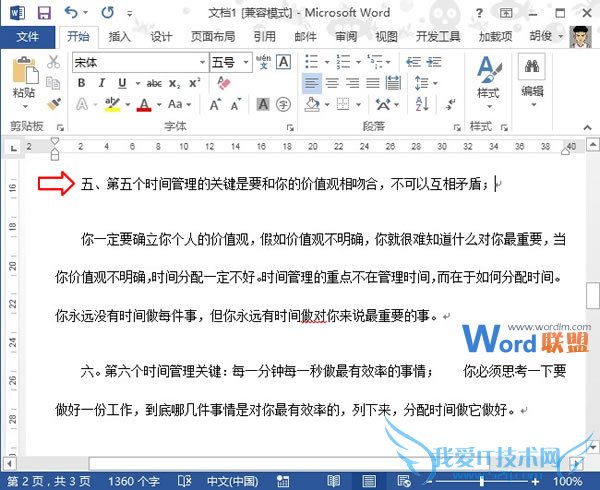Toggle bold formatting

(x=82, y=83)
